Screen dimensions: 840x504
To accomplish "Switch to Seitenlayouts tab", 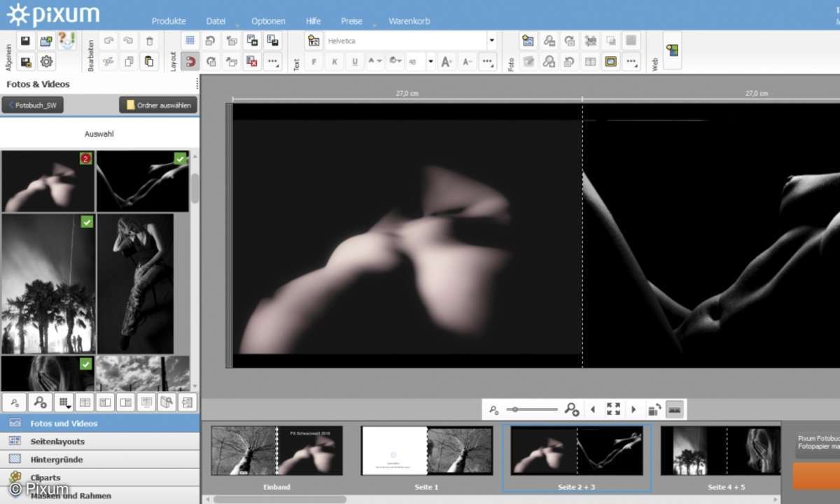I will [x=100, y=442].
